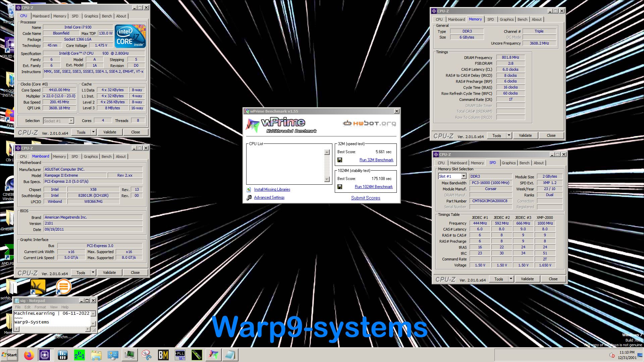Open Notepad Format menu

[40, 307]
